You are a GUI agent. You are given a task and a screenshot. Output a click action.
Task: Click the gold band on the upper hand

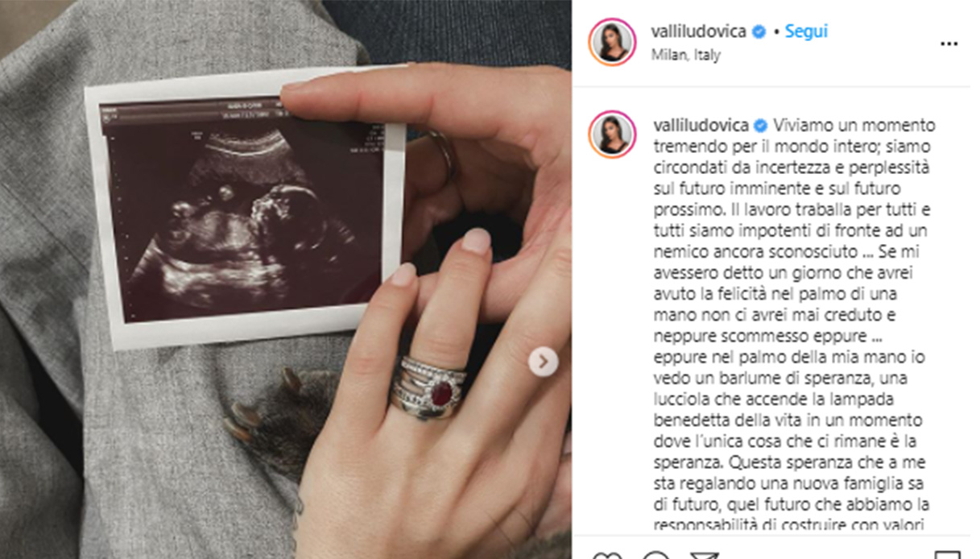(x=443, y=153)
